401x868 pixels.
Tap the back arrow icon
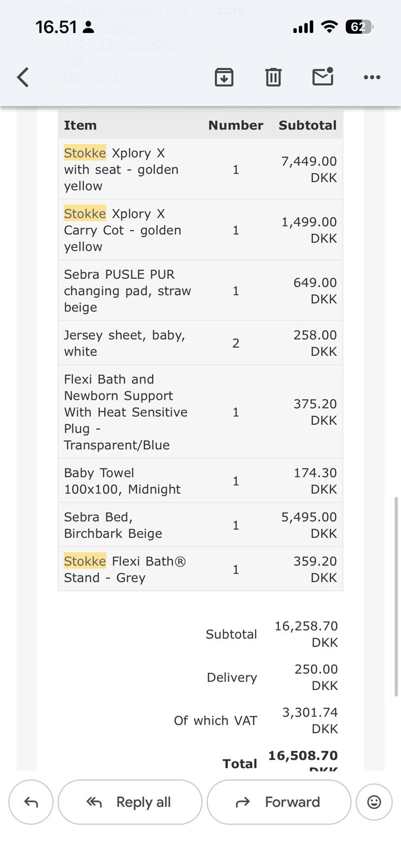pos(23,78)
